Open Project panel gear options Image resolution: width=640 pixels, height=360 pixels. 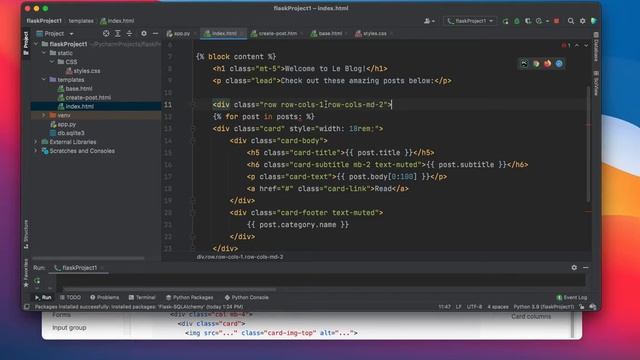pyautogui.click(x=144, y=33)
